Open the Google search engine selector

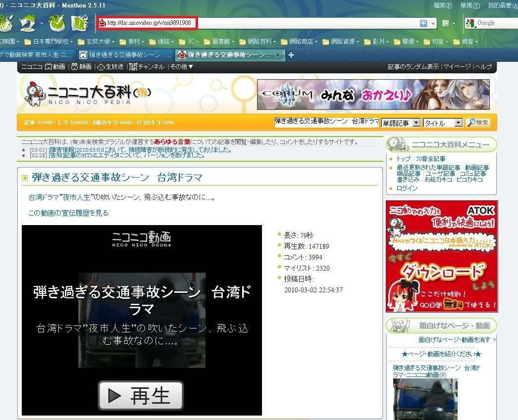tap(470, 23)
